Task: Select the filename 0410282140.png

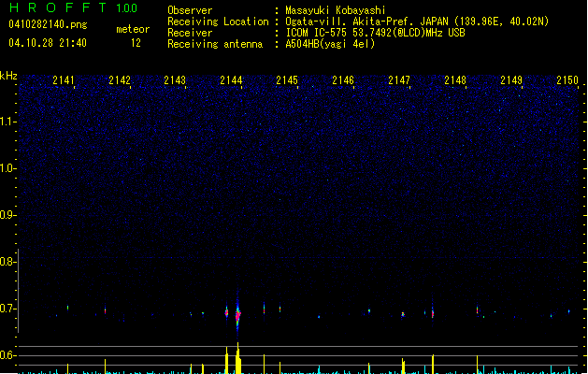Action: (48, 24)
